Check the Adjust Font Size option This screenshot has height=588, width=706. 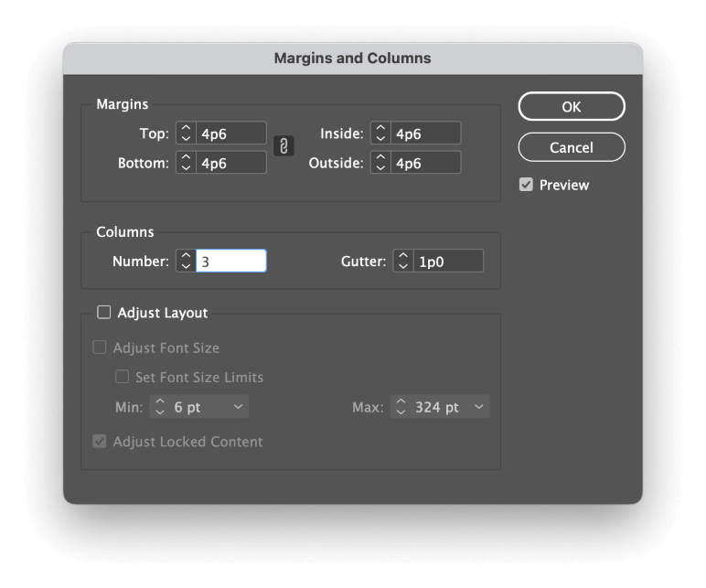point(100,347)
